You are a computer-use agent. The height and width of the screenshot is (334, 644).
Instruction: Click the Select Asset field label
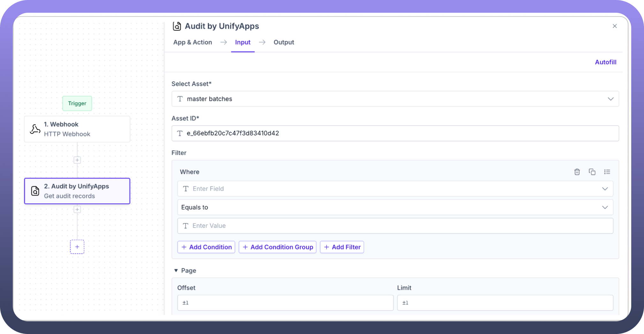191,84
